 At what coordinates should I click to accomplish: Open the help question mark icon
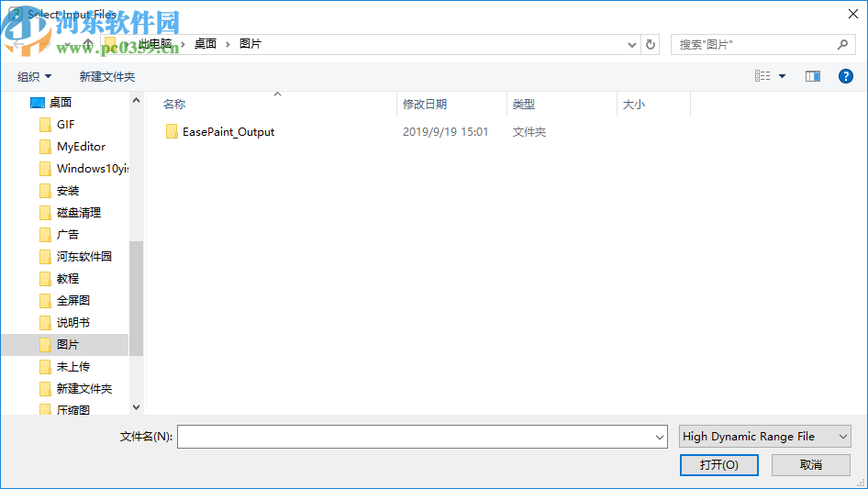coord(845,76)
